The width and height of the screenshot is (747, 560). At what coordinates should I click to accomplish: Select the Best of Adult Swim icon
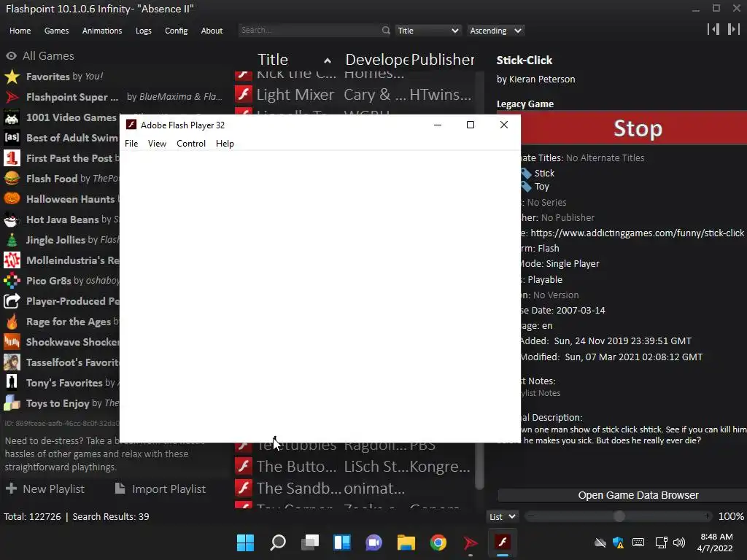coord(12,138)
